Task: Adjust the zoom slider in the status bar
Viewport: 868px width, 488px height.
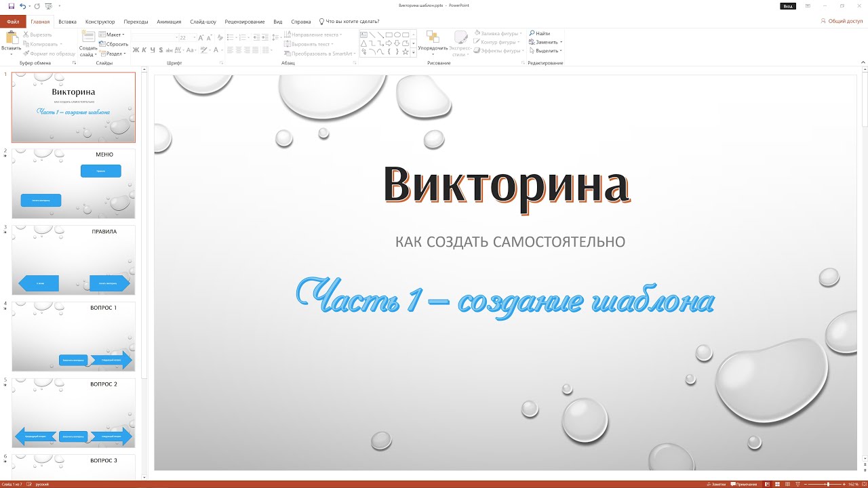Action: (x=828, y=484)
